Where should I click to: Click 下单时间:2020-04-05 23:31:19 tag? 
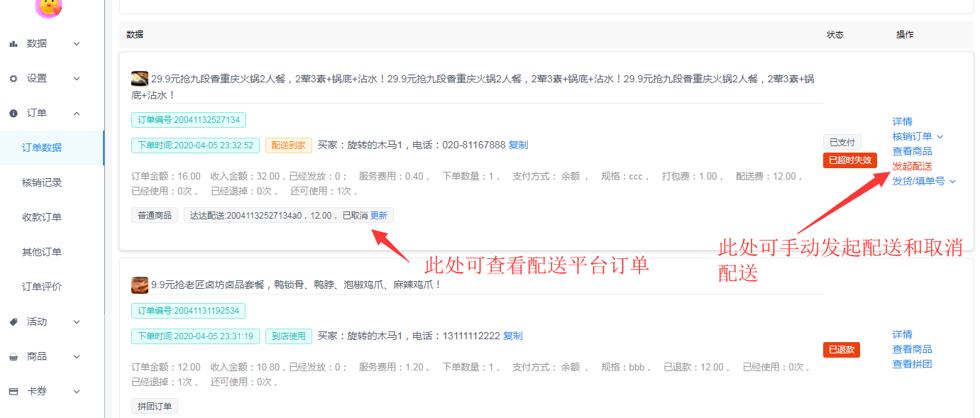(x=195, y=336)
